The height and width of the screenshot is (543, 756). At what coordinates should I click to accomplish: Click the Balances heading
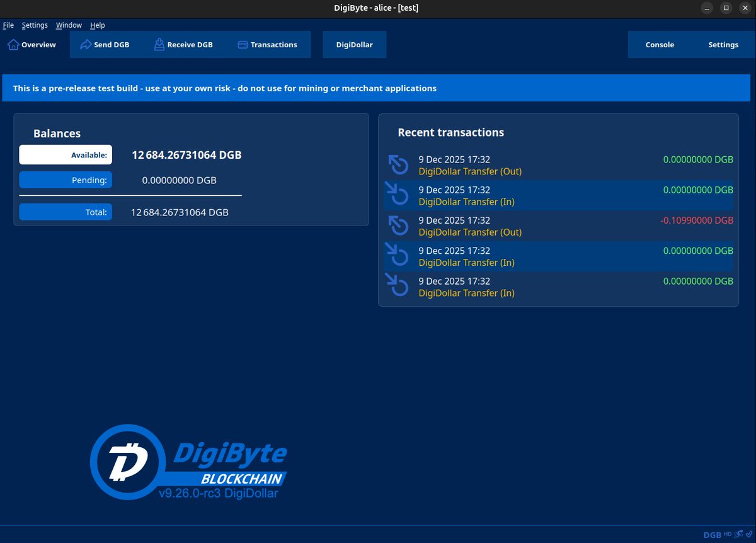pos(57,134)
